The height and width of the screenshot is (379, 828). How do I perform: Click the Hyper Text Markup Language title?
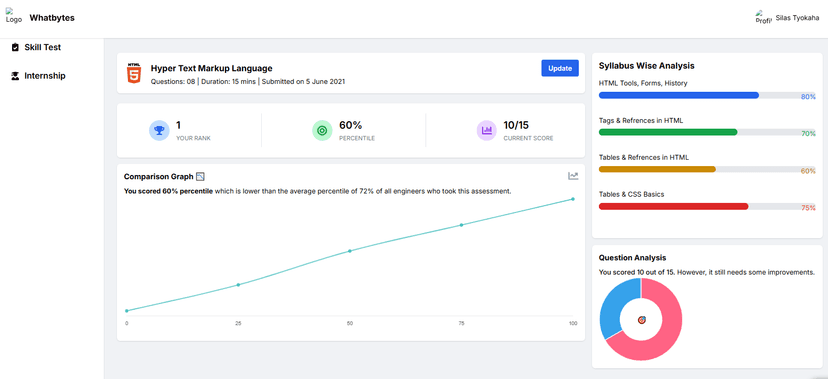pyautogui.click(x=212, y=68)
